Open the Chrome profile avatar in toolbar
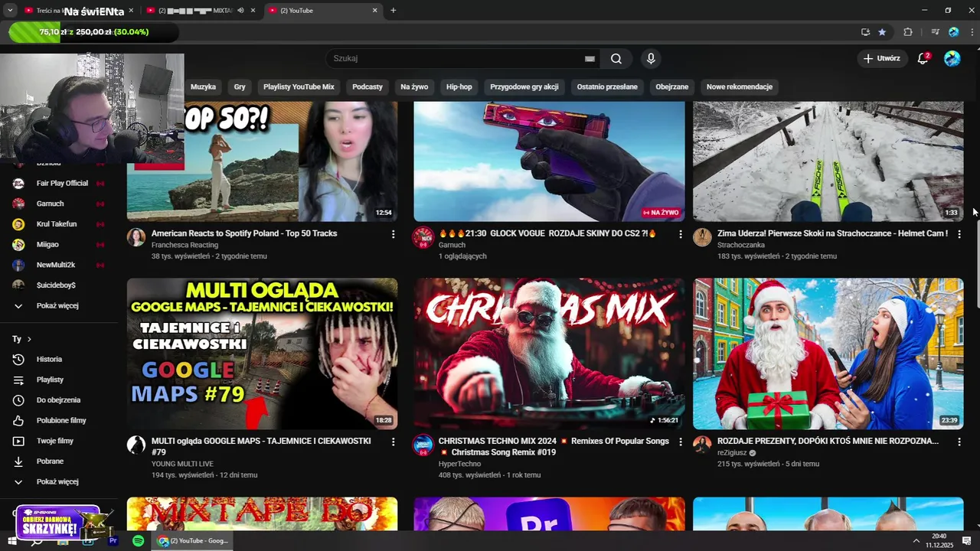The width and height of the screenshot is (980, 551). click(953, 32)
